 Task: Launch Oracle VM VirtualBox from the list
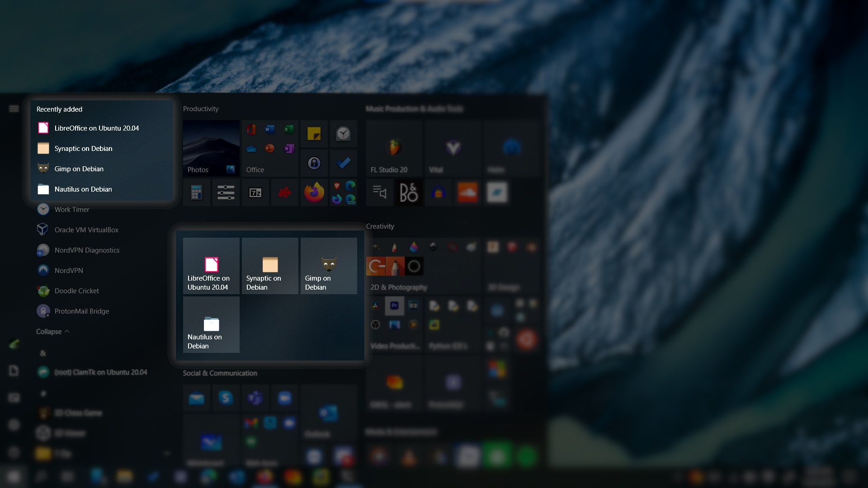click(86, 230)
